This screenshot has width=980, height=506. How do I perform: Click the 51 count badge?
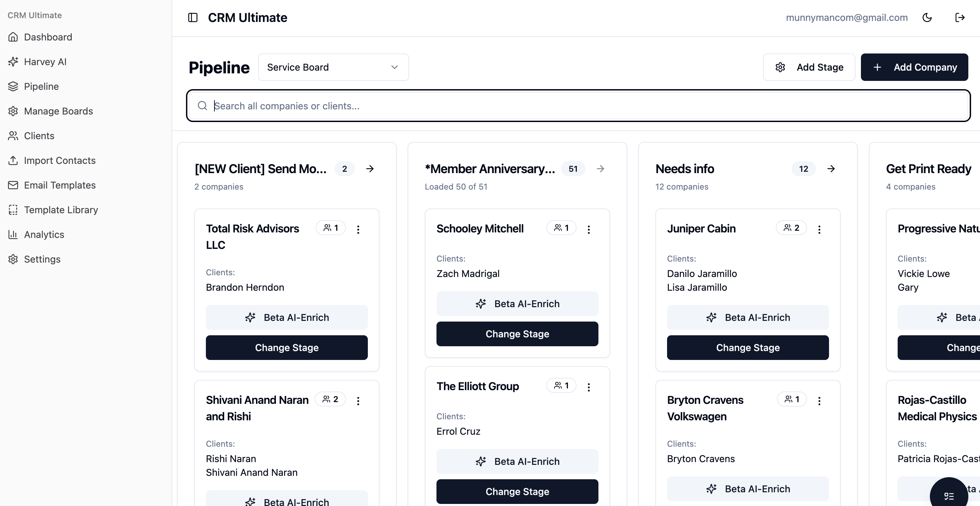pyautogui.click(x=573, y=169)
